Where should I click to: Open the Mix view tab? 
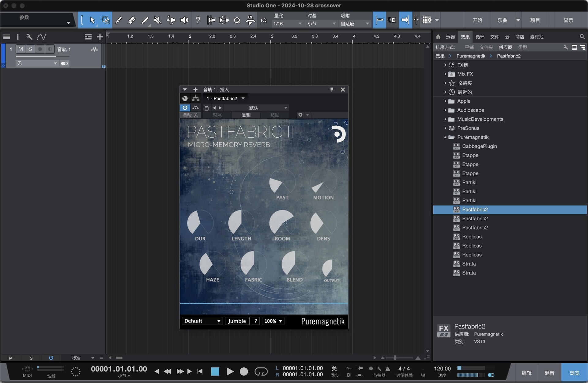pos(549,373)
